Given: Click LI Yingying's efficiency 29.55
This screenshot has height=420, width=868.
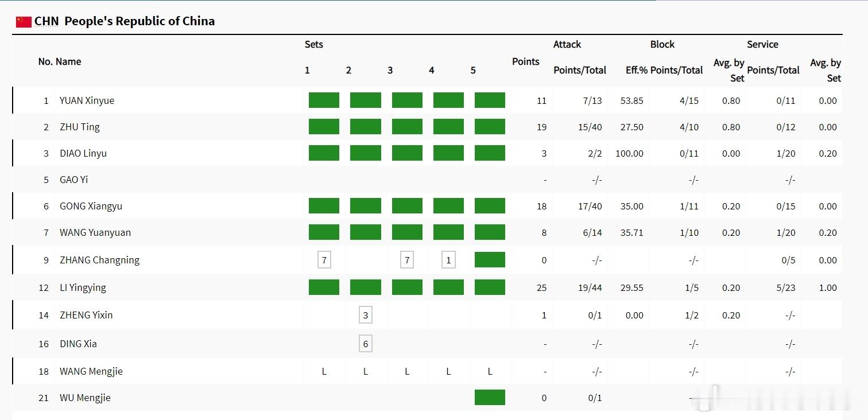Looking at the screenshot, I should click(632, 287).
